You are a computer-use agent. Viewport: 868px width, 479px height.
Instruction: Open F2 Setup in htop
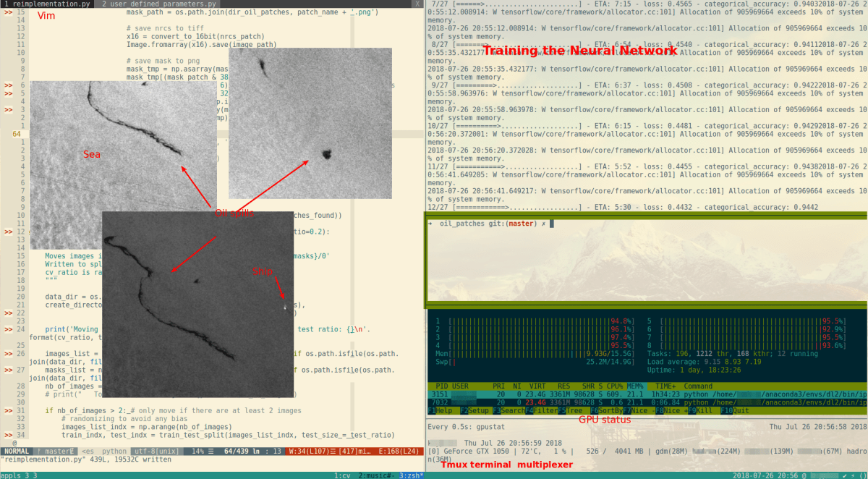click(x=473, y=410)
